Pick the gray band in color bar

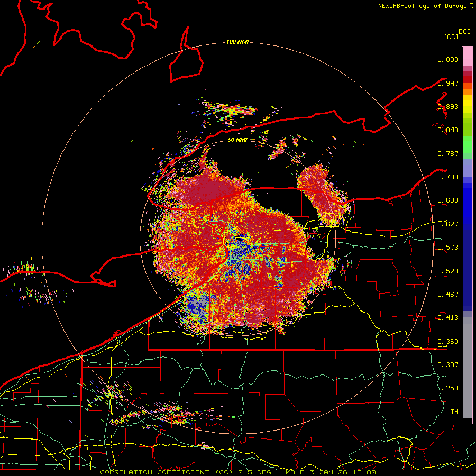coord(467,368)
